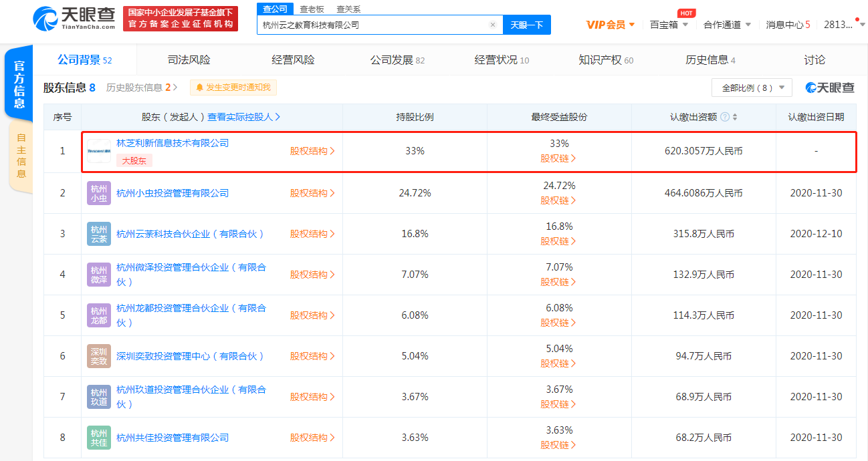Open 杭州龙都投资管理合伙企业 link
868x461 pixels.
click(191, 315)
